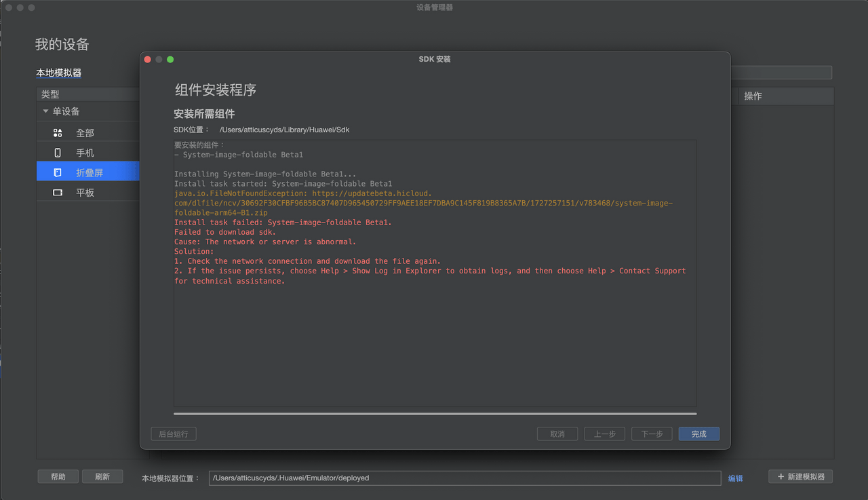Click the 完成 button in SDK dialog
868x500 pixels.
pyautogui.click(x=698, y=434)
